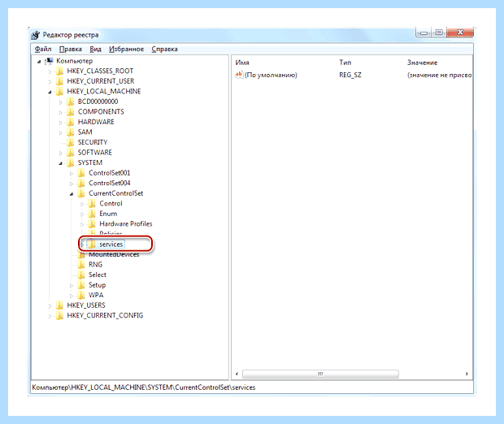
Task: Click the REG_SZ type cell
Action: click(x=350, y=76)
